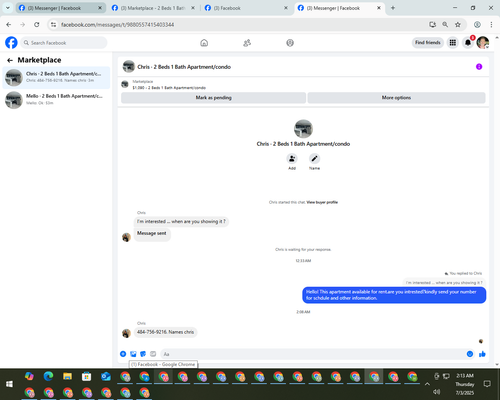Close the Marketplace - 2 Beds tab
500x400 pixels.
(x=193, y=8)
